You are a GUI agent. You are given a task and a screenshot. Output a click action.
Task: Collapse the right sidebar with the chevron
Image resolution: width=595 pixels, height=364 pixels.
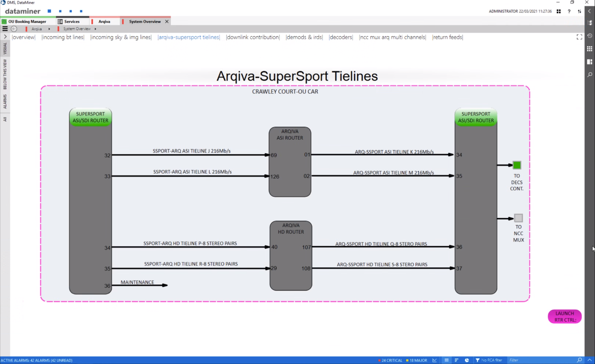(590, 11)
